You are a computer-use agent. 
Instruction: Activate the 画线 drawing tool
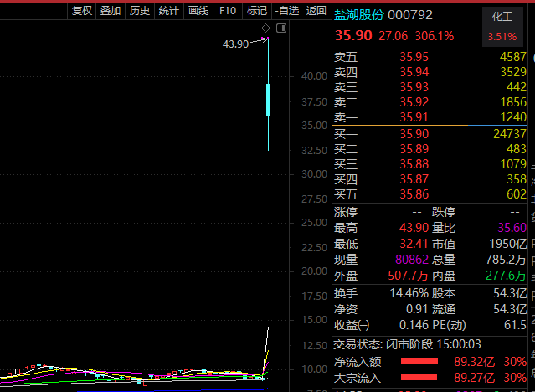(x=198, y=11)
